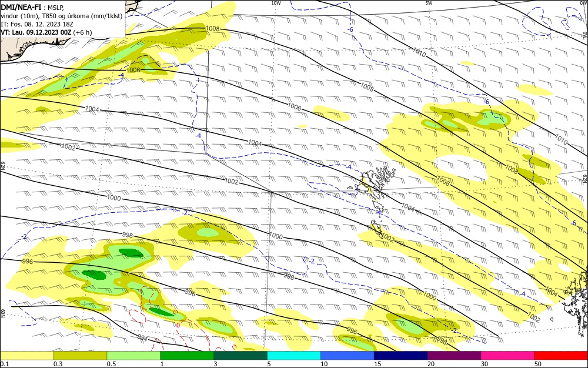Screen dimensions: 588x368
Task: Choose the purple 20–30 legend color segment
Action: point(454,356)
